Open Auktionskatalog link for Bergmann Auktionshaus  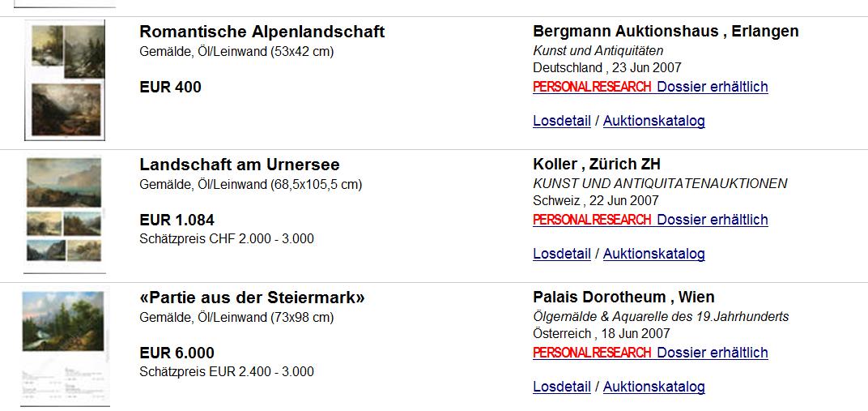pyautogui.click(x=653, y=121)
